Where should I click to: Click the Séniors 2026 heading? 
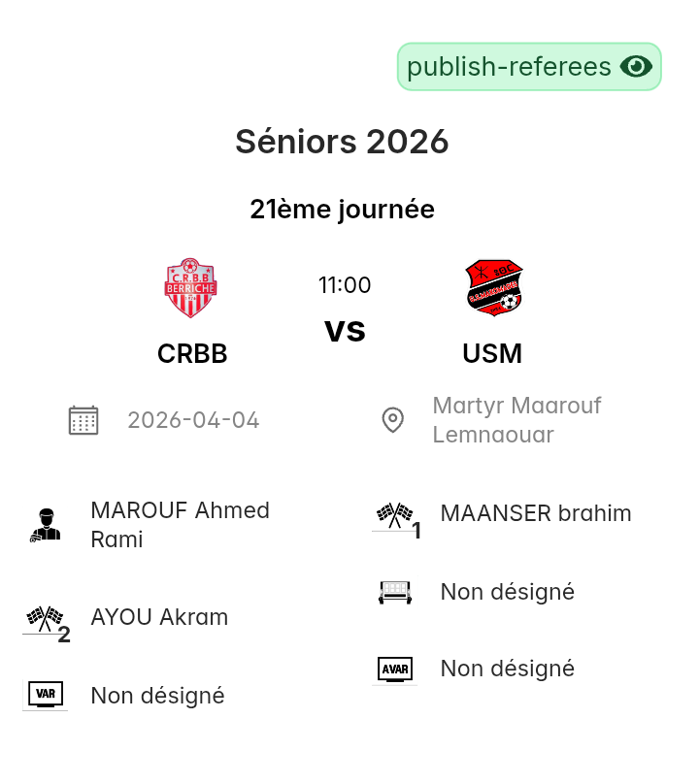pyautogui.click(x=342, y=142)
